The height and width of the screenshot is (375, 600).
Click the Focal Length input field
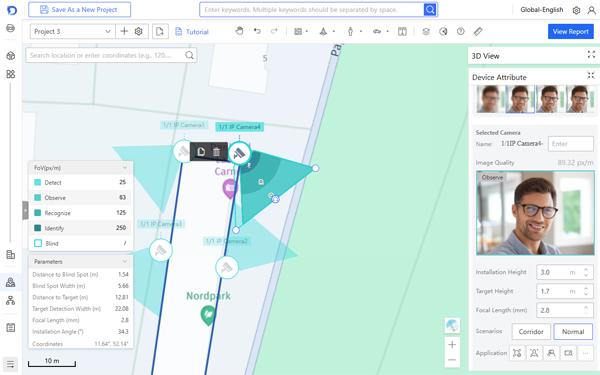[x=565, y=310]
